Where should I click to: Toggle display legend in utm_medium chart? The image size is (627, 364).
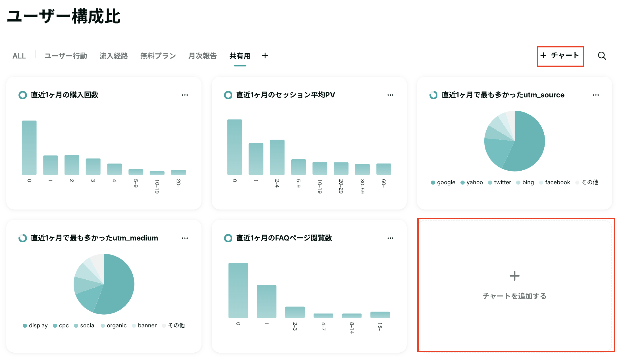35,325
